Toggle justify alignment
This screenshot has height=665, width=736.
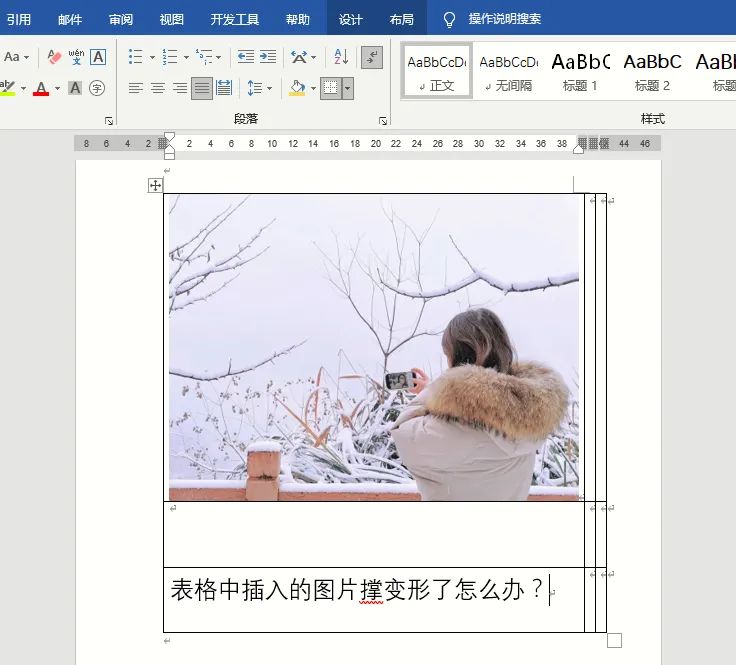(202, 88)
